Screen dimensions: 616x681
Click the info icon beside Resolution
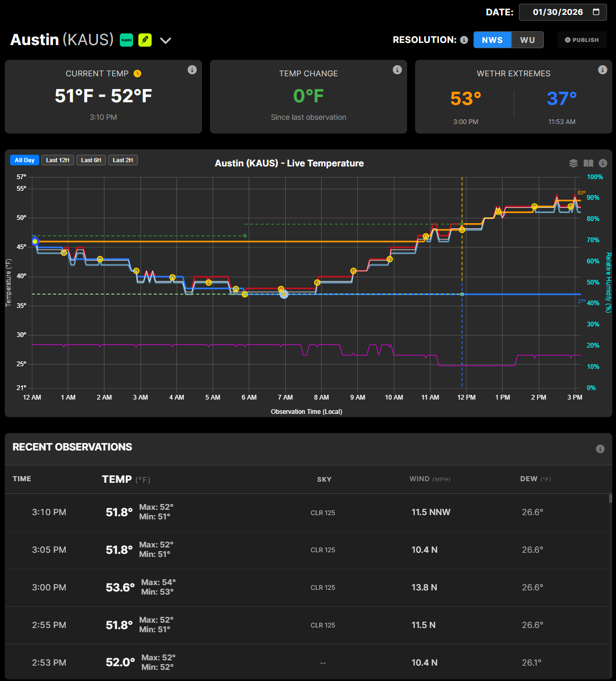pos(464,40)
